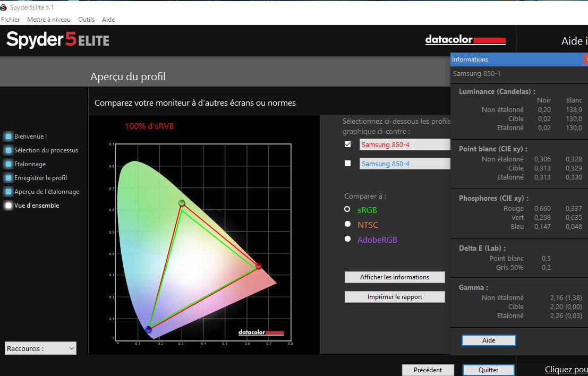Click the sRGB green label text
Screen dimensions: 588x376
pos(367,210)
